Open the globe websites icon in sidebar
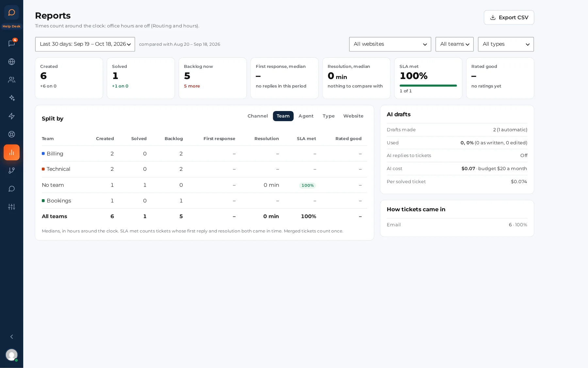The height and width of the screenshot is (368, 588). pos(11,62)
